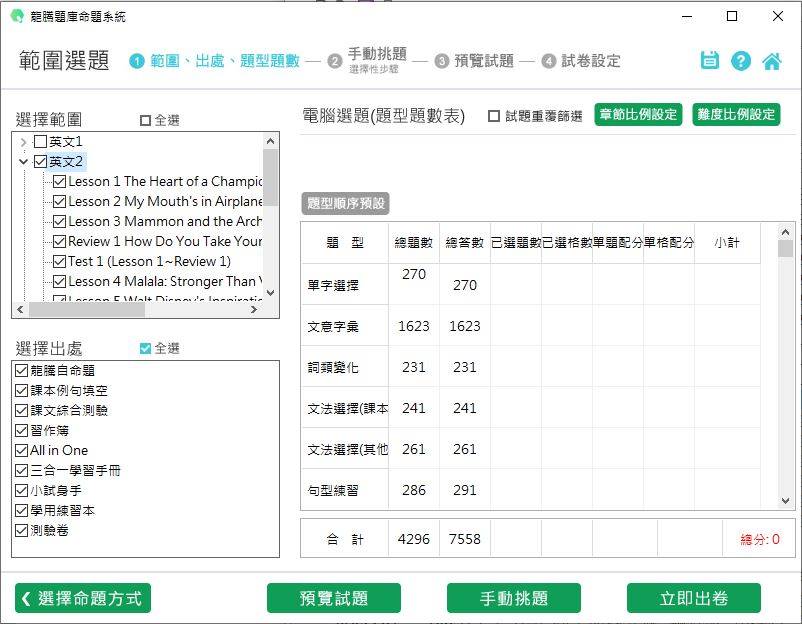The height and width of the screenshot is (624, 802).
Task: Uncheck Lesson 4 Malala checkbox
Action: (59, 281)
